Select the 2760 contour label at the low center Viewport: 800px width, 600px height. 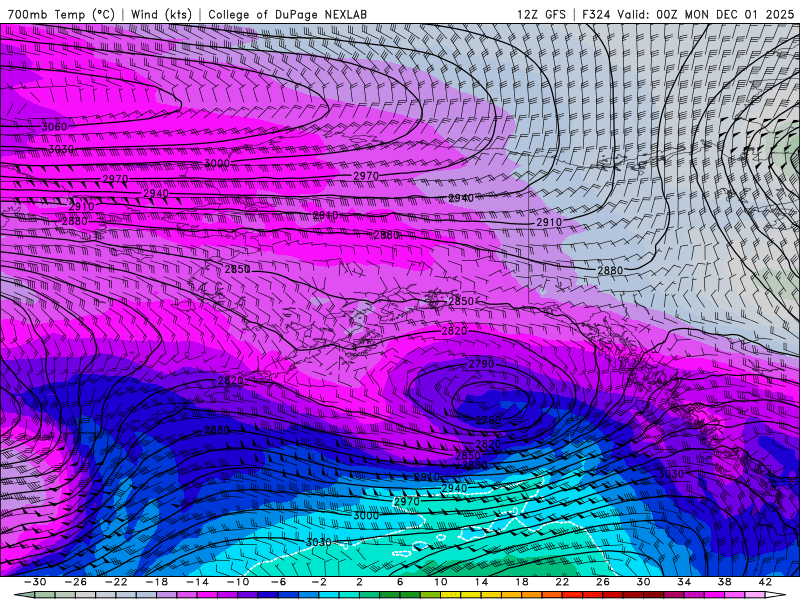[489, 420]
